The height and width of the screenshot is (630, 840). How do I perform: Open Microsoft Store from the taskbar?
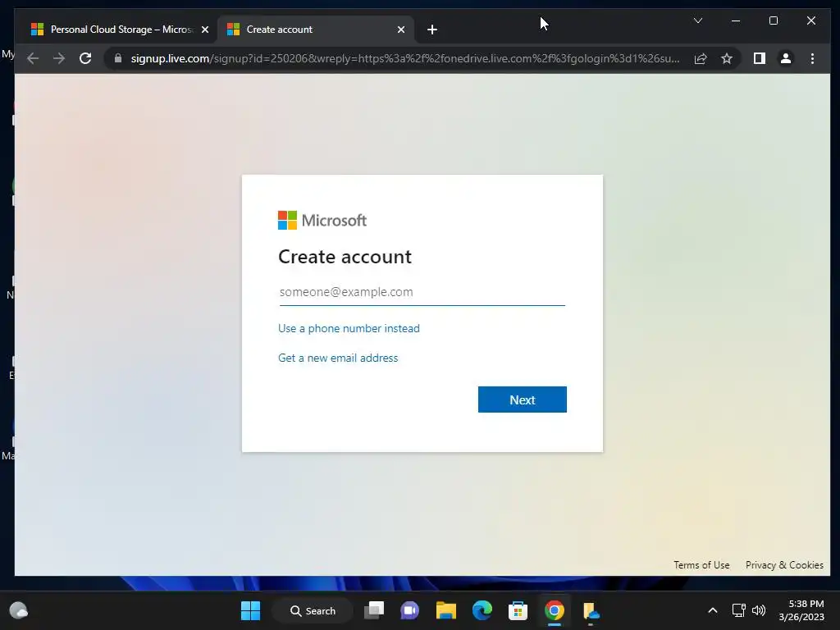[x=518, y=610]
